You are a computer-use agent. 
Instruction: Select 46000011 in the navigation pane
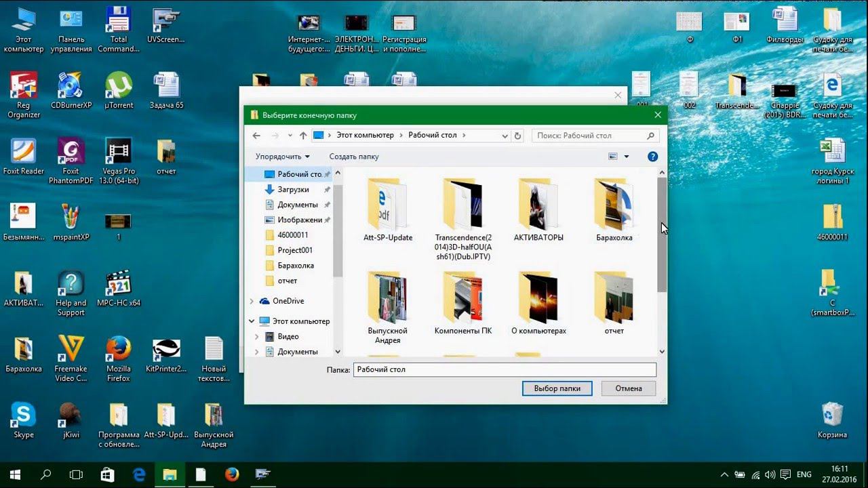coord(293,235)
